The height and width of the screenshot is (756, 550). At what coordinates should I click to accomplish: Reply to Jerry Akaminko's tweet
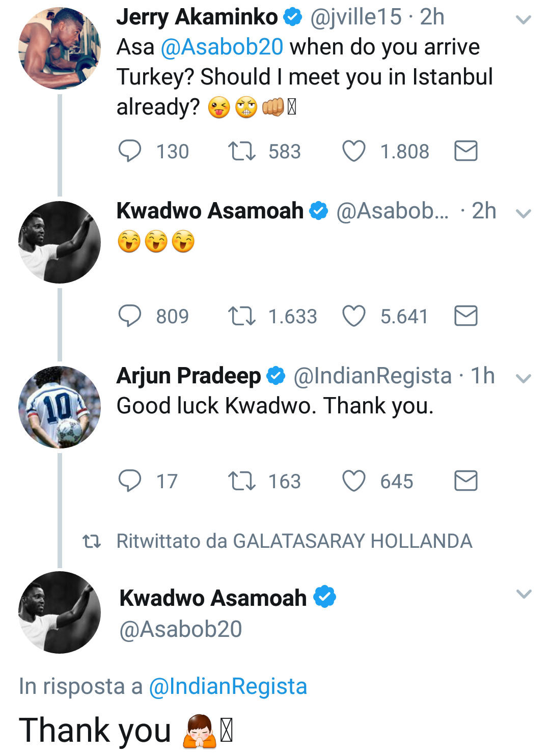click(130, 151)
